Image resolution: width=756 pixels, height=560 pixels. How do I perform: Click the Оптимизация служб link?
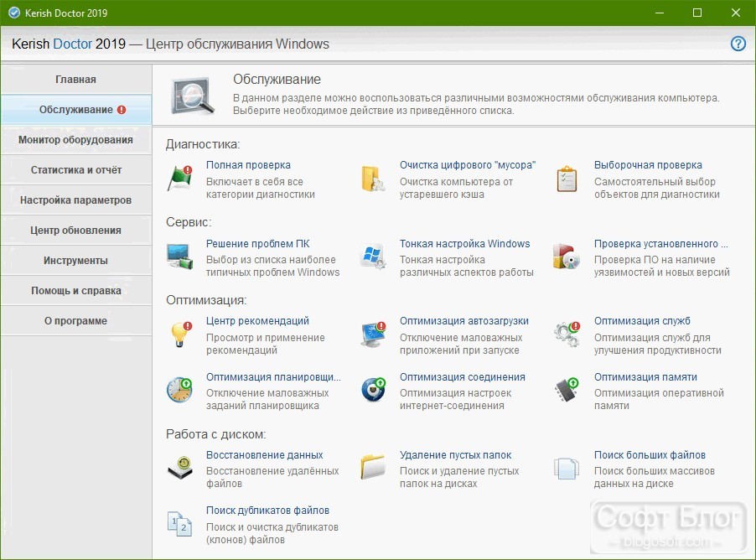click(642, 321)
